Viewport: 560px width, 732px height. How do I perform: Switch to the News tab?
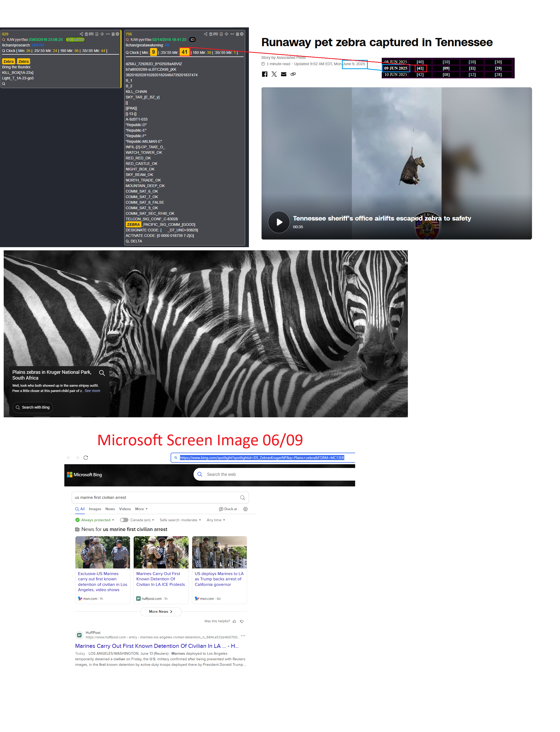click(110, 509)
